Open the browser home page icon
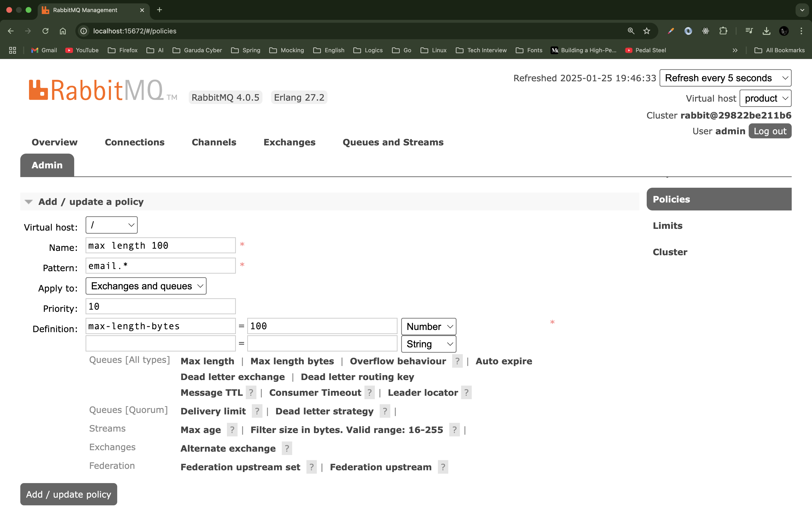The height and width of the screenshot is (508, 812). point(63,31)
